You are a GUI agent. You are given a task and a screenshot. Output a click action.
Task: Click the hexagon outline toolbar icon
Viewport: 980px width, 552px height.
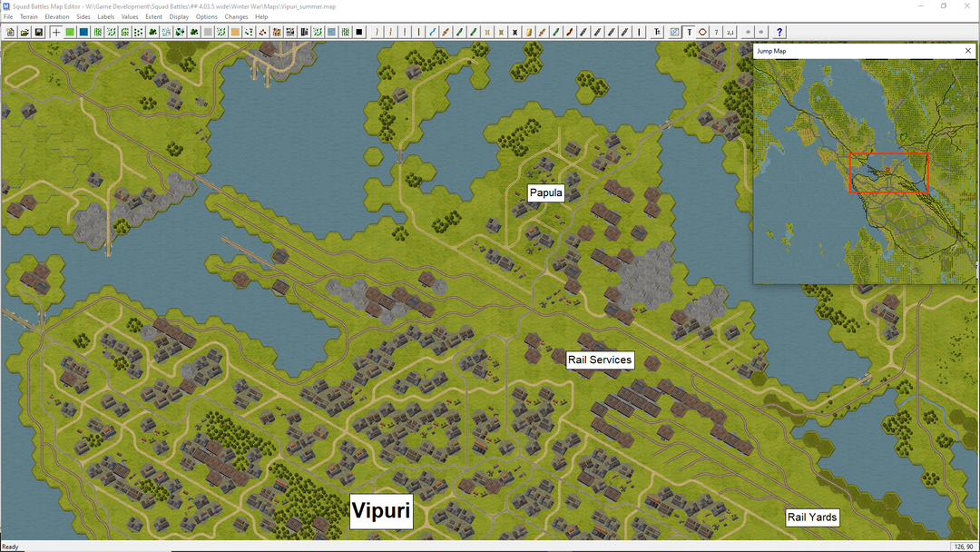(x=702, y=32)
